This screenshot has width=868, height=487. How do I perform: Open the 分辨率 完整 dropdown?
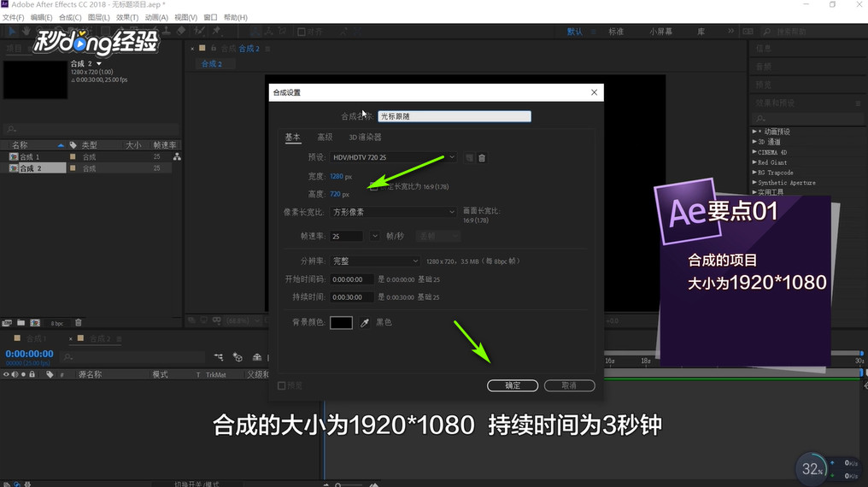[x=375, y=261]
